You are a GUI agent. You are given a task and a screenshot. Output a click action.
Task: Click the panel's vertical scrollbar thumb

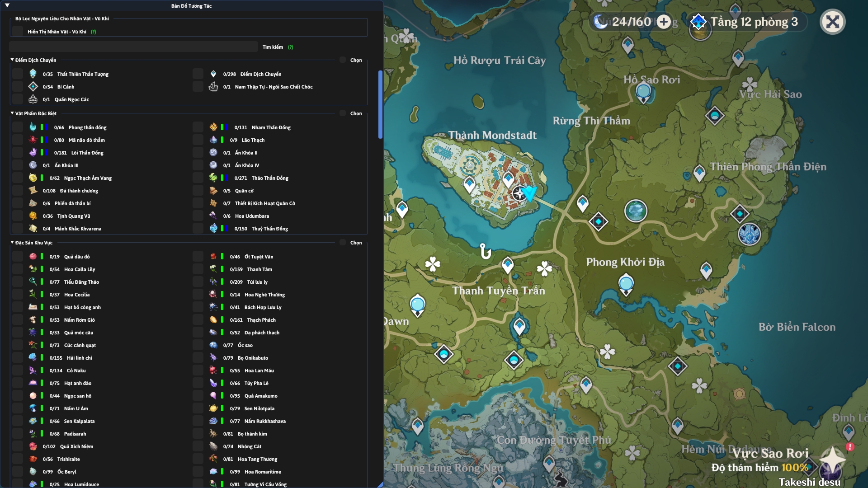(380, 104)
